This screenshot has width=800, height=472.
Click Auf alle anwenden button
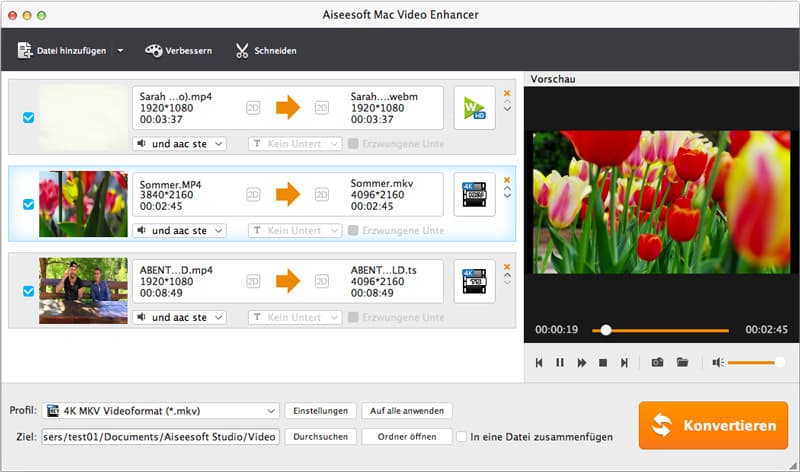coord(407,411)
